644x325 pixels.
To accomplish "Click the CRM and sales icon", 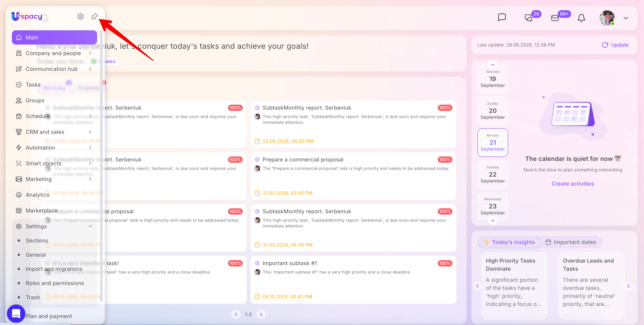I will [19, 132].
